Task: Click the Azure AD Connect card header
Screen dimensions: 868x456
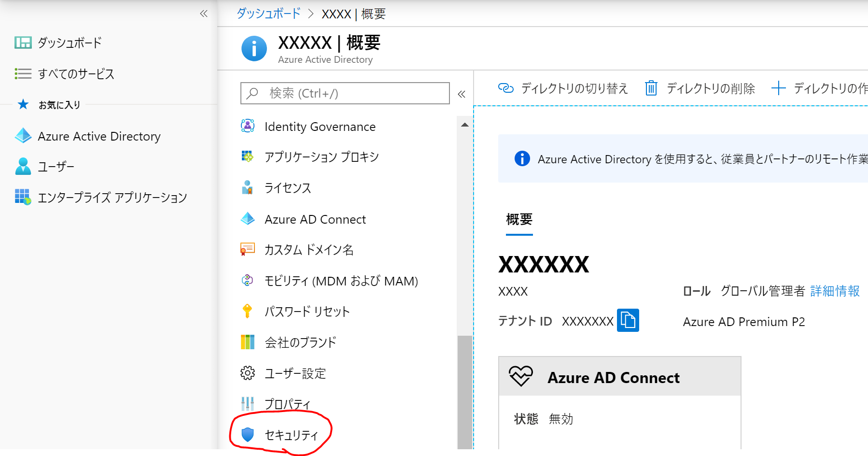Action: (x=620, y=376)
